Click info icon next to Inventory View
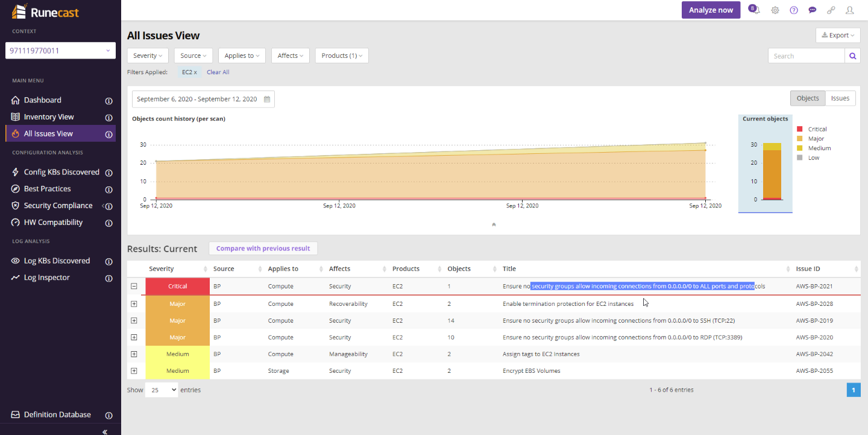 (109, 118)
